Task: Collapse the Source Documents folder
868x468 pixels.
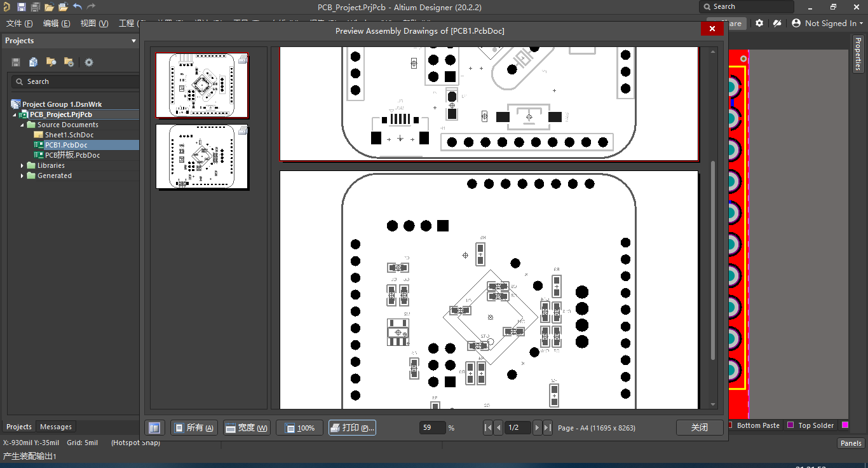Action: [22, 125]
